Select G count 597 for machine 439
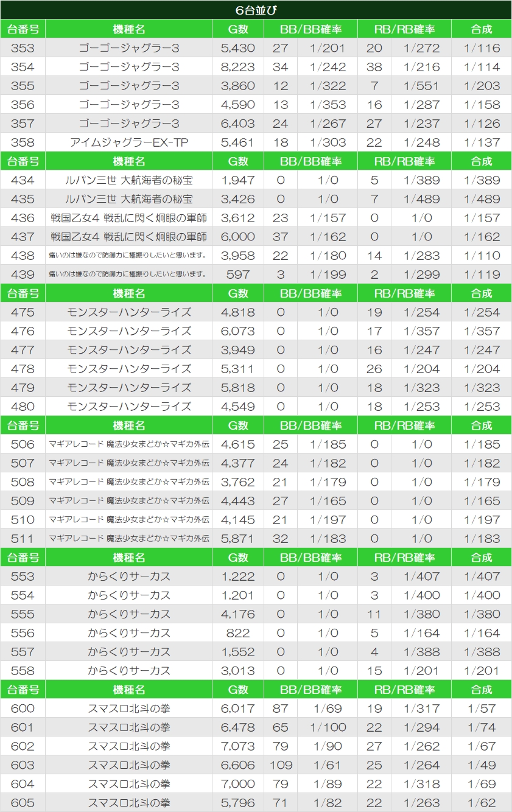Screen dimensions: 512x812 [x=238, y=275]
